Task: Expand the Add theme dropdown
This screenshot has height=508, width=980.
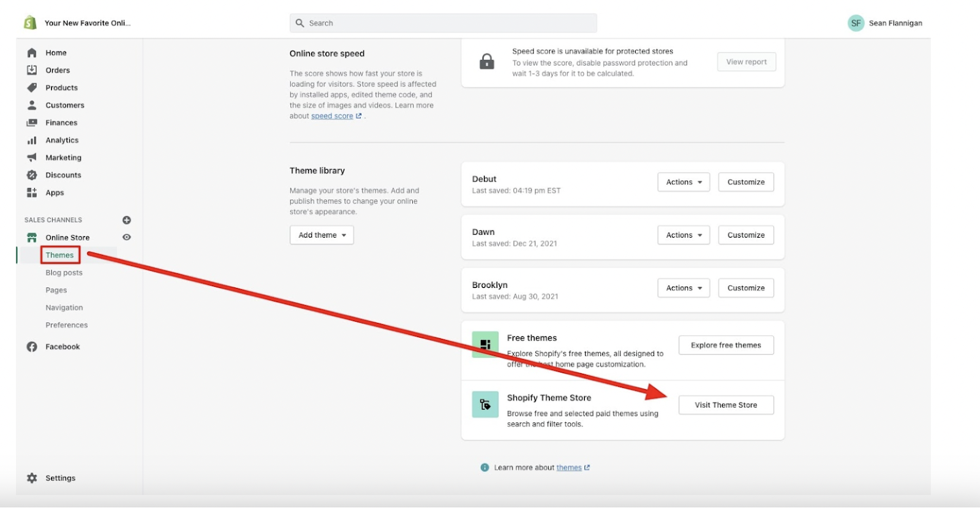Action: (x=322, y=235)
